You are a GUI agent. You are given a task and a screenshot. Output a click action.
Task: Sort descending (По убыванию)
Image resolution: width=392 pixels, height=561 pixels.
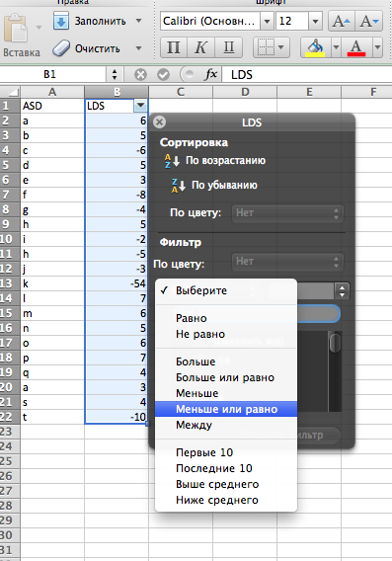[x=214, y=185]
